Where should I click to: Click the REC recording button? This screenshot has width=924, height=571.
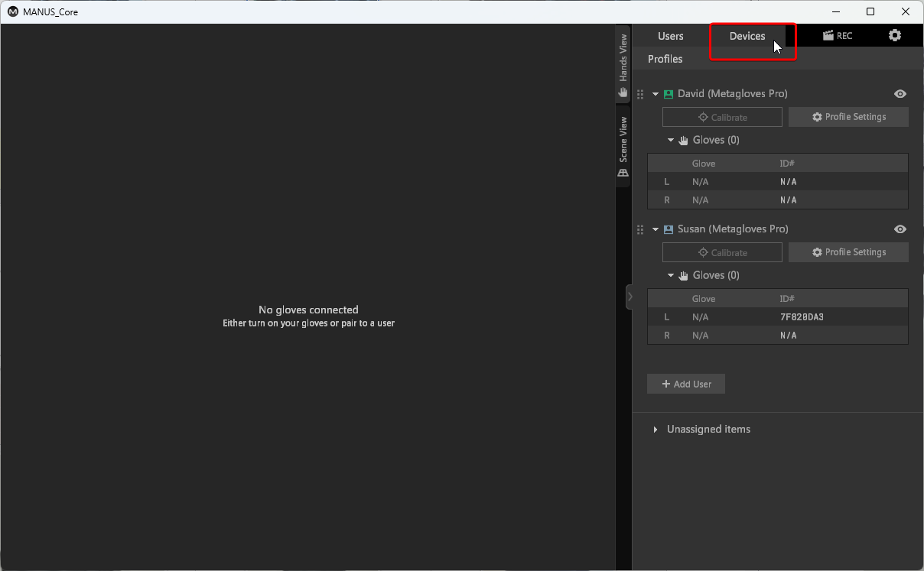[837, 36]
